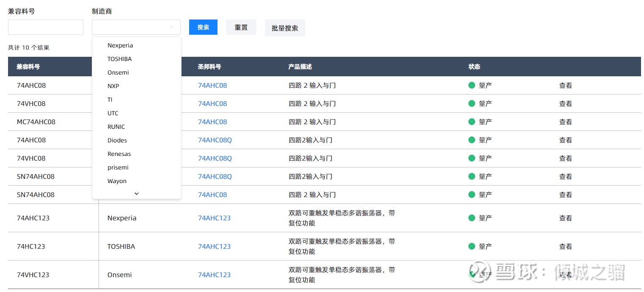Open 74AHC123 link in Nexperia row
The width and height of the screenshot is (644, 292).
(214, 218)
